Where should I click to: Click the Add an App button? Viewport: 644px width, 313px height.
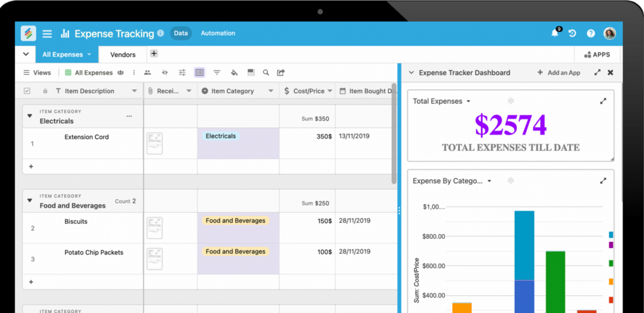pos(559,73)
